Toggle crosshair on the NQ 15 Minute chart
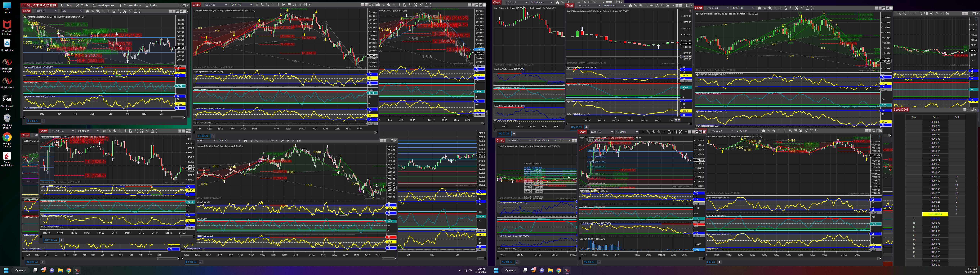Screen dimensions: 980x275 coord(664,132)
